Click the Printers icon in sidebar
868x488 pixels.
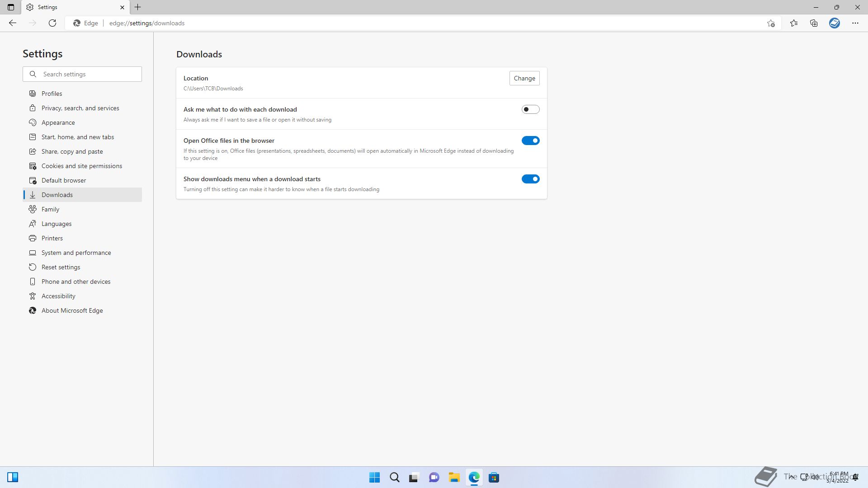coord(33,238)
